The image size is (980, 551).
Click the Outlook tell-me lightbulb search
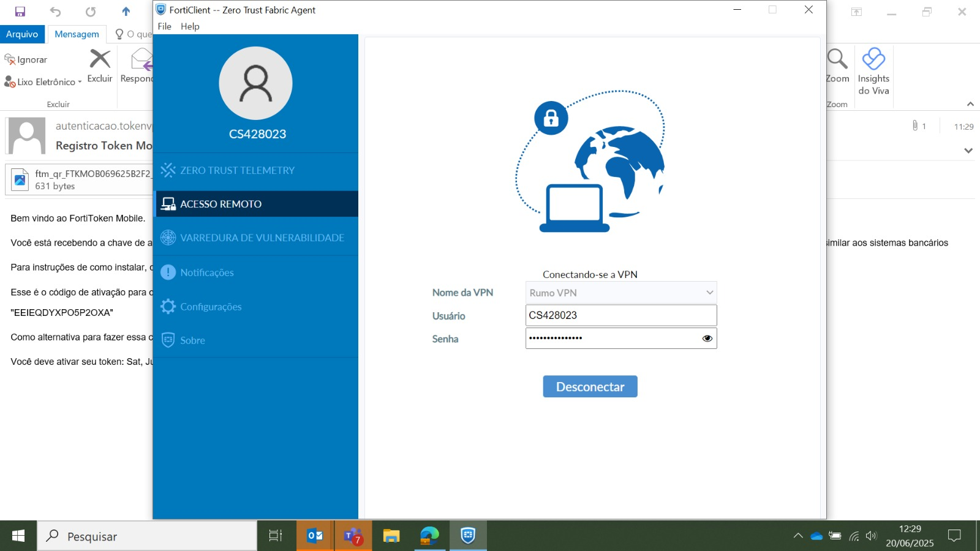(x=119, y=34)
